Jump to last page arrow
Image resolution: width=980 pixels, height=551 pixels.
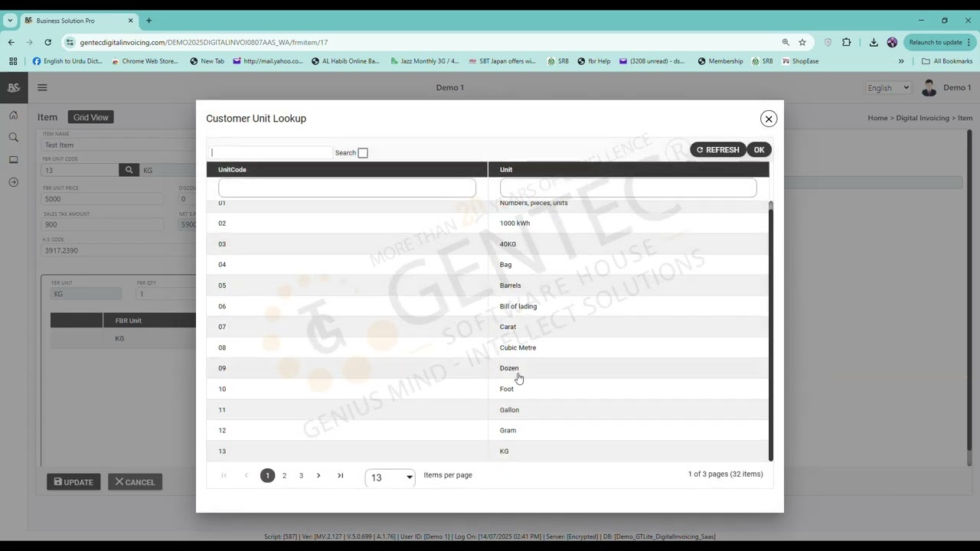tap(341, 475)
